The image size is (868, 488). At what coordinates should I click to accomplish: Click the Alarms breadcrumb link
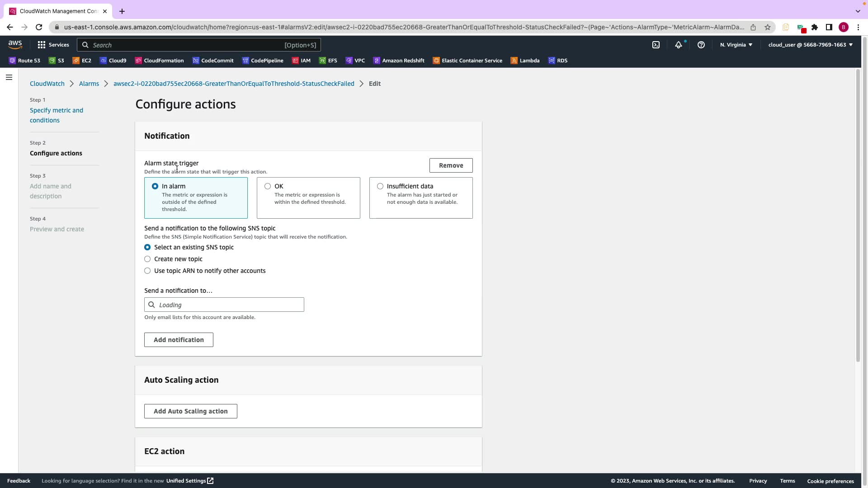pos(89,84)
